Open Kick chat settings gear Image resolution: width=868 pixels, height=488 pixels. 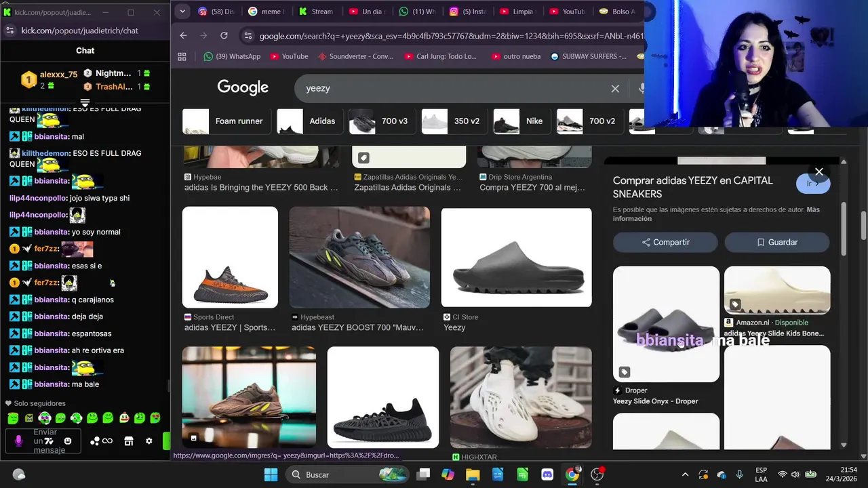[149, 441]
